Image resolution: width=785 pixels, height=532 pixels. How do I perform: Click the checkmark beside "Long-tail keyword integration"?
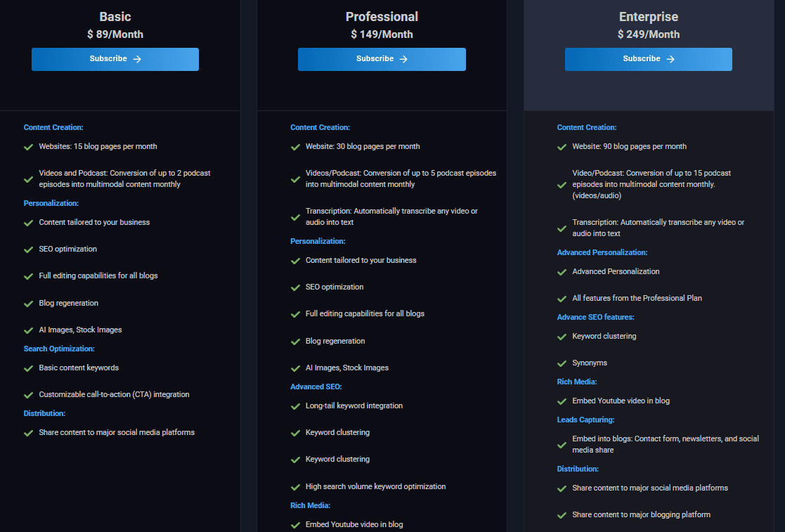click(x=295, y=406)
